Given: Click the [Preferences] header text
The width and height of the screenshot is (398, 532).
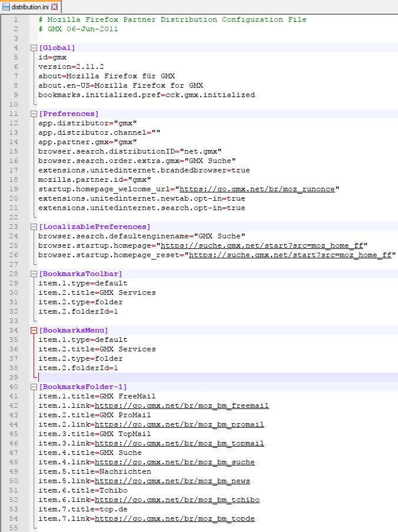Looking at the screenshot, I should click(x=68, y=114).
